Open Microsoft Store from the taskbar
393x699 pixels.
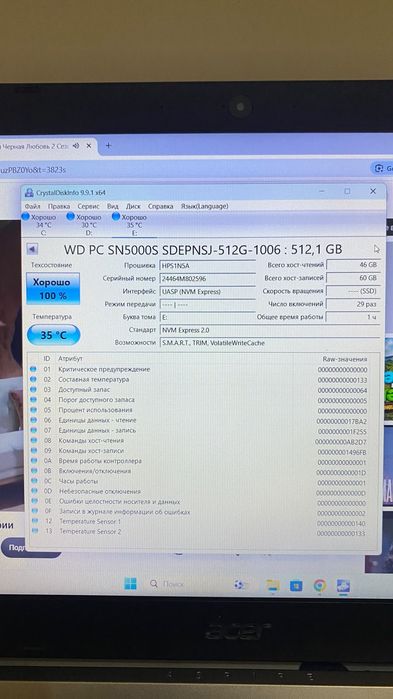[296, 586]
